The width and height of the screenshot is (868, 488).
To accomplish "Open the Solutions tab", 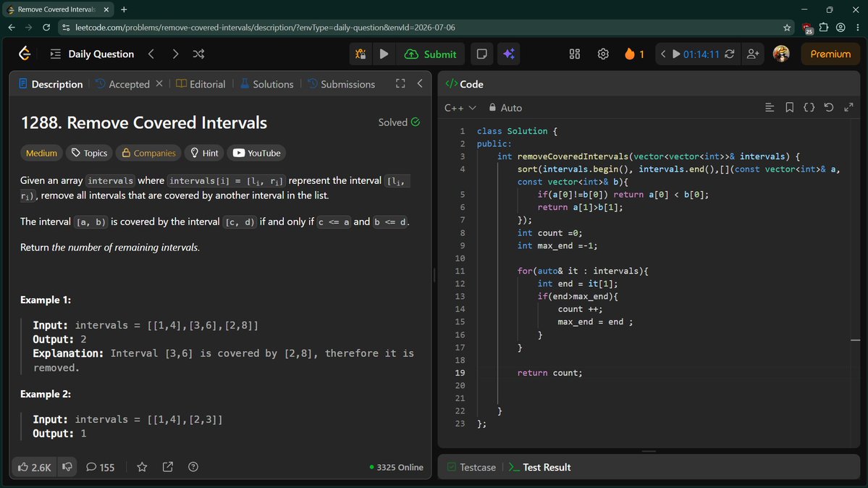I will pyautogui.click(x=267, y=84).
